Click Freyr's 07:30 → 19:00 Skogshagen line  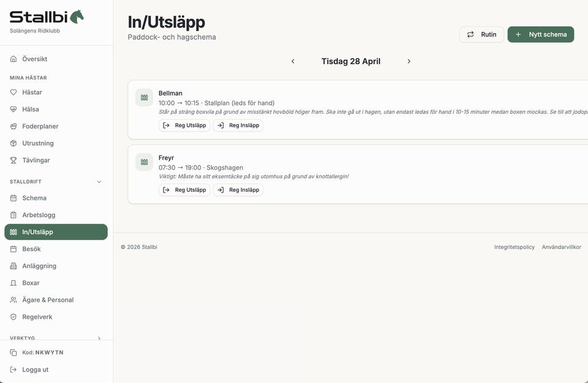(201, 168)
